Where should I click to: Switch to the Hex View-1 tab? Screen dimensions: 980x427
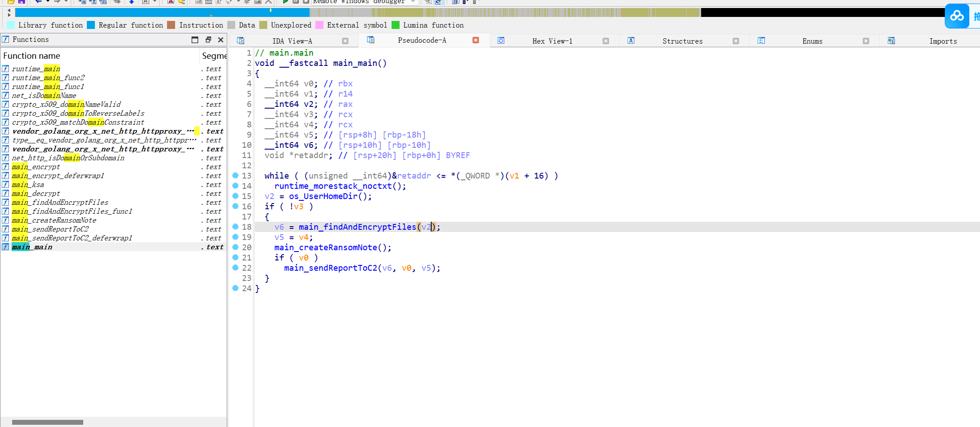pyautogui.click(x=552, y=41)
